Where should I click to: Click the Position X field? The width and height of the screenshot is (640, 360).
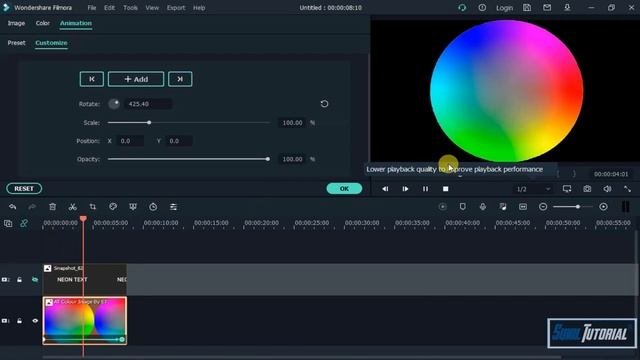pyautogui.click(x=130, y=141)
